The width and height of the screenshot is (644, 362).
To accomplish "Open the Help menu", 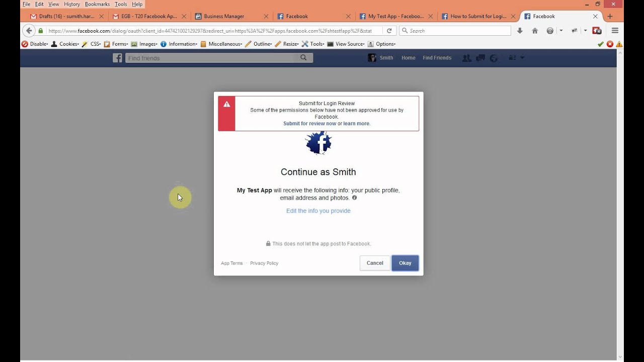I will pyautogui.click(x=137, y=4).
